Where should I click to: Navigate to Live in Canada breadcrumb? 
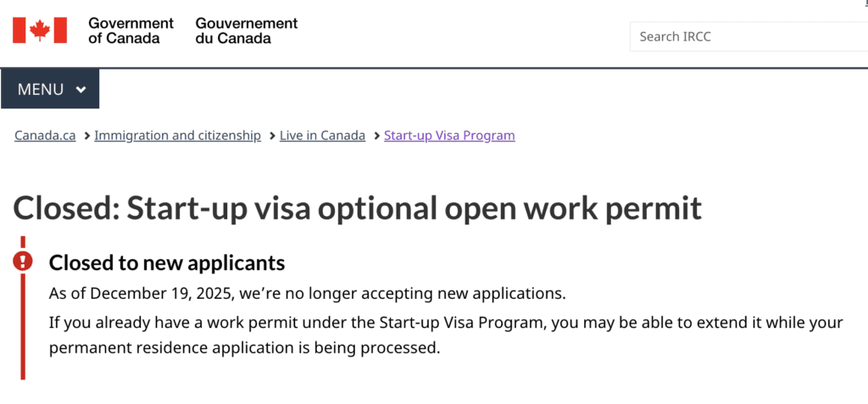(322, 136)
